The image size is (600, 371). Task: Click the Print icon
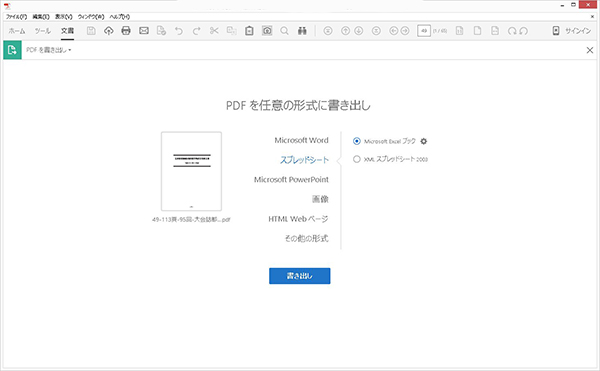tap(126, 31)
